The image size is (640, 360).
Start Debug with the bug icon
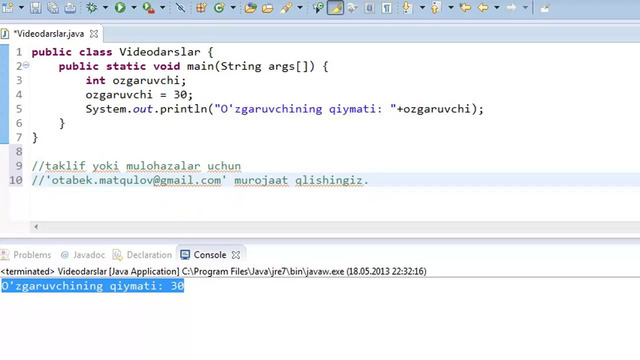click(x=92, y=7)
